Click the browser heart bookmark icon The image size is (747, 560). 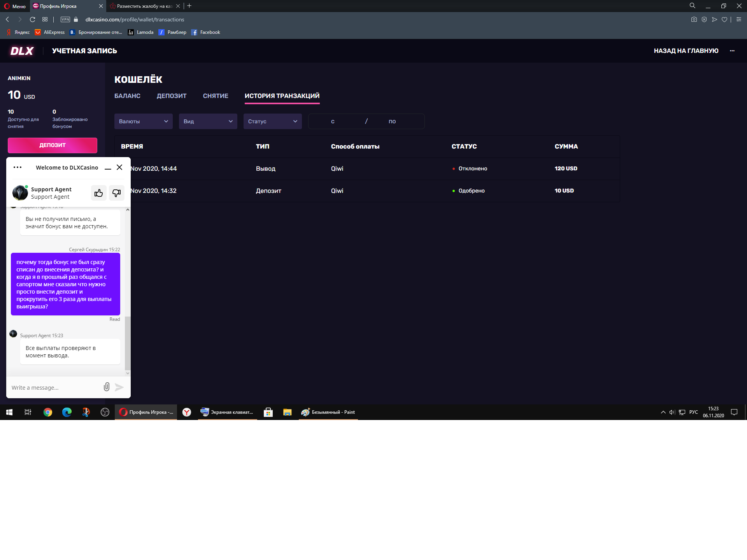click(x=724, y=19)
